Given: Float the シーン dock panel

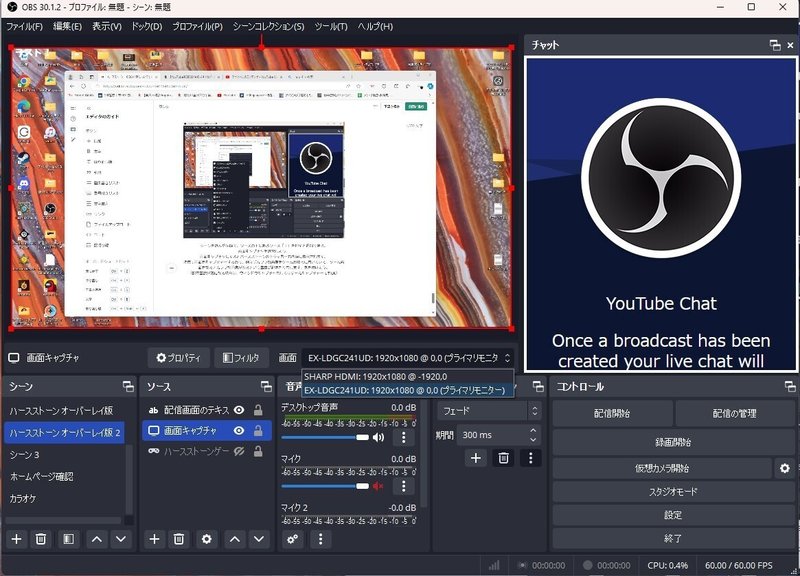Looking at the screenshot, I should click(x=128, y=387).
